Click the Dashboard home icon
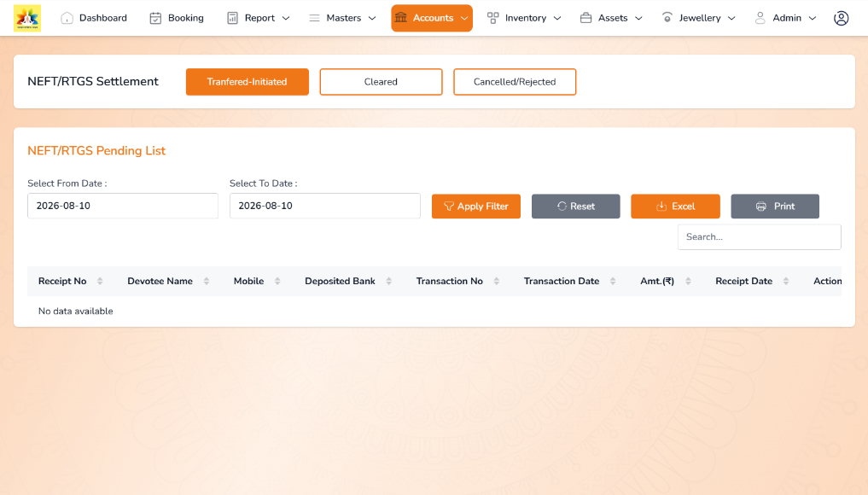This screenshot has height=495, width=868. [67, 18]
